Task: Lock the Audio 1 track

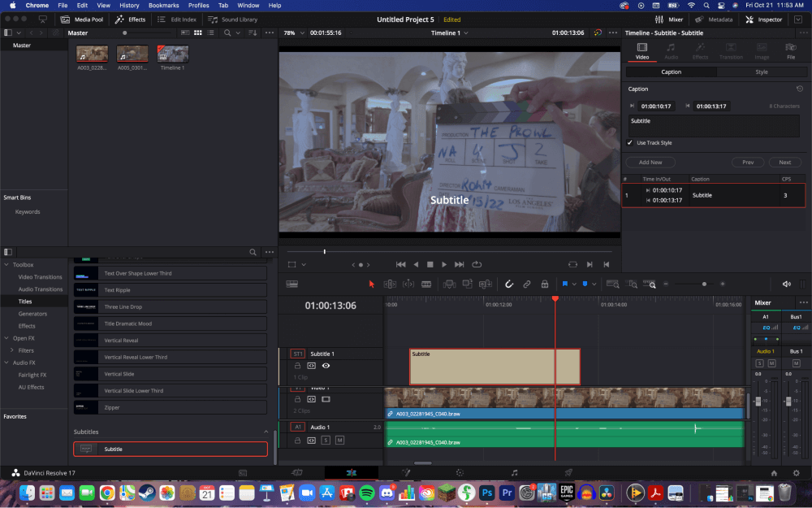Action: click(297, 440)
